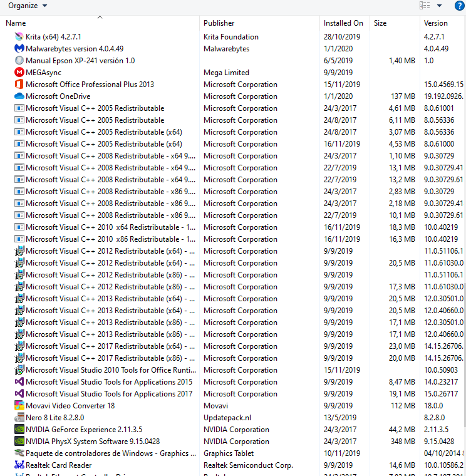
Task: Select the 18,3 MB size value
Action: click(402, 227)
